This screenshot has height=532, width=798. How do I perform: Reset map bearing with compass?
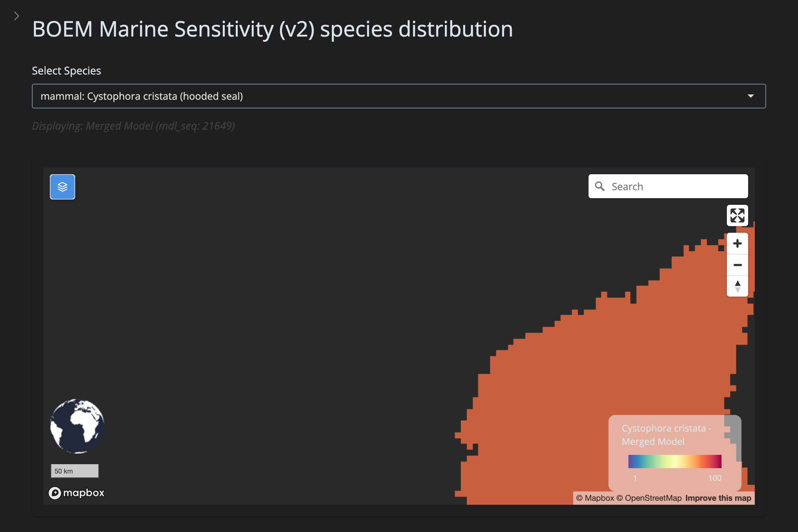[x=737, y=286]
